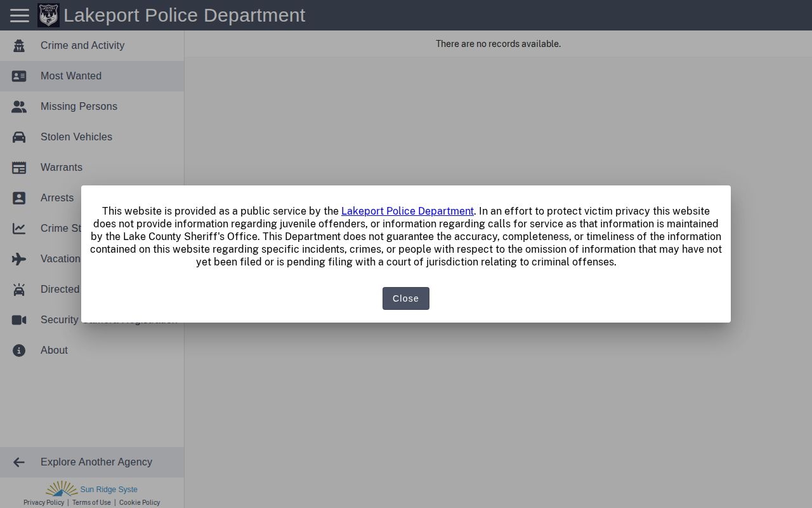Screen dimensions: 812x508
Task: Select Most Wanted in the sidebar
Action: click(x=92, y=76)
